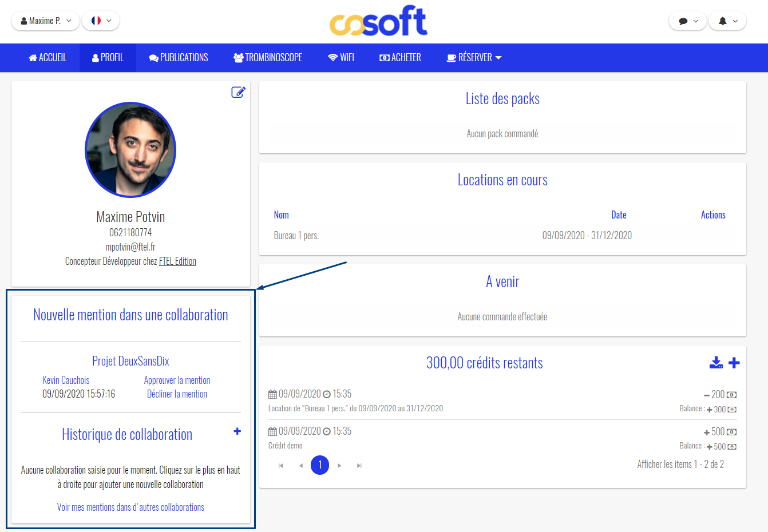Go to the first page of credits
The height and width of the screenshot is (532, 768).
[281, 466]
